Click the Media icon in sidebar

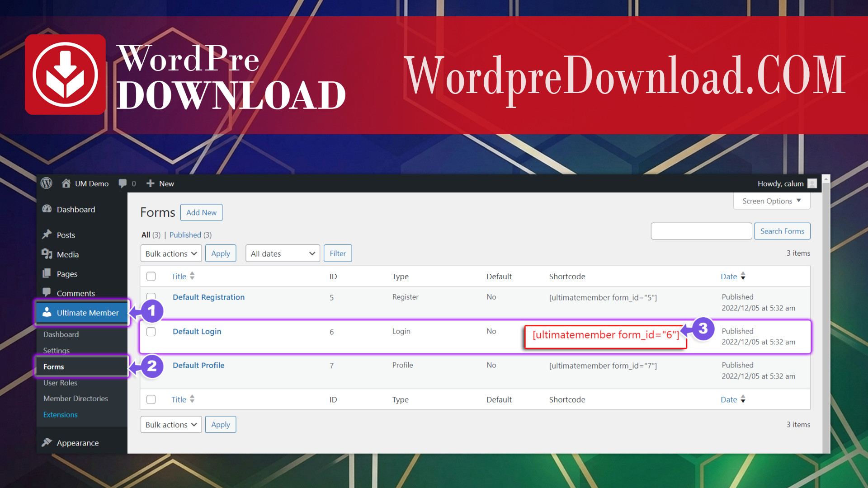[x=47, y=254]
